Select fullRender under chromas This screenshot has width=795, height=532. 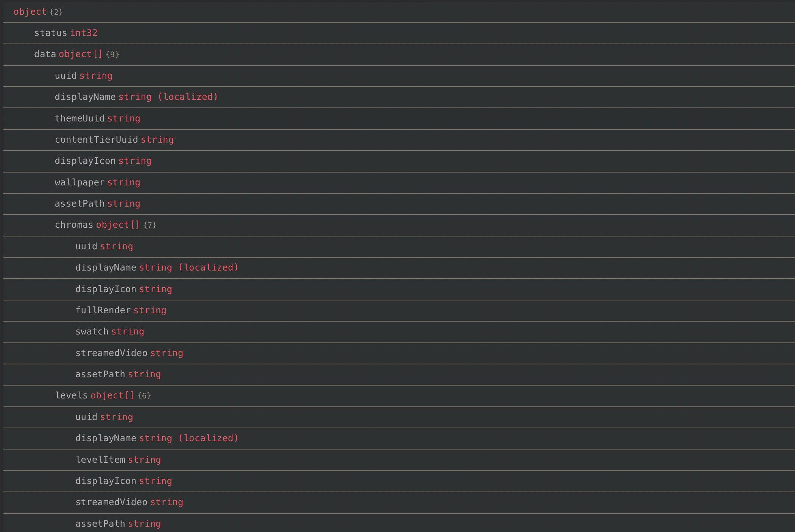103,311
